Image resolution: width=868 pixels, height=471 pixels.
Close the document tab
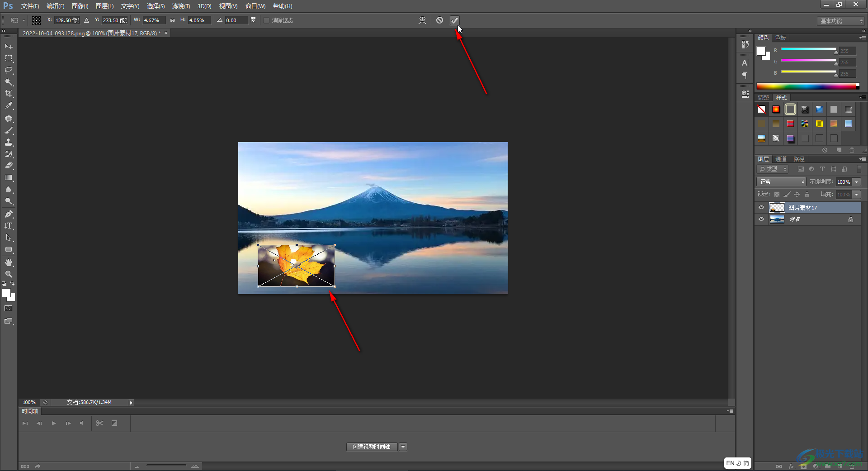coord(166,33)
